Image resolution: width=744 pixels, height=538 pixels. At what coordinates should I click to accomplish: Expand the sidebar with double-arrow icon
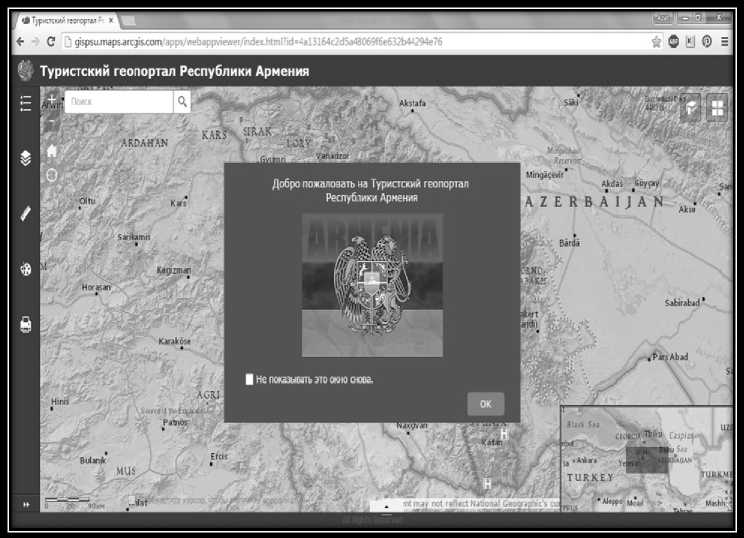tap(26, 505)
